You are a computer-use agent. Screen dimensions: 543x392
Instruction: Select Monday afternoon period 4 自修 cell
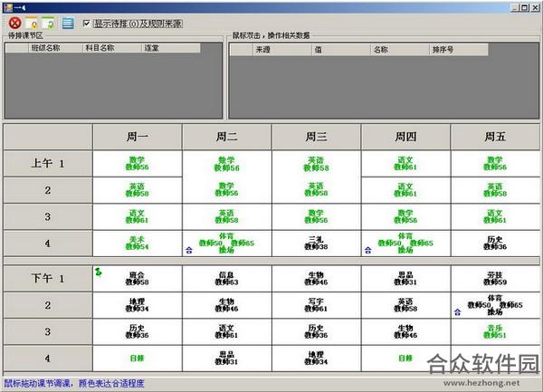(138, 359)
